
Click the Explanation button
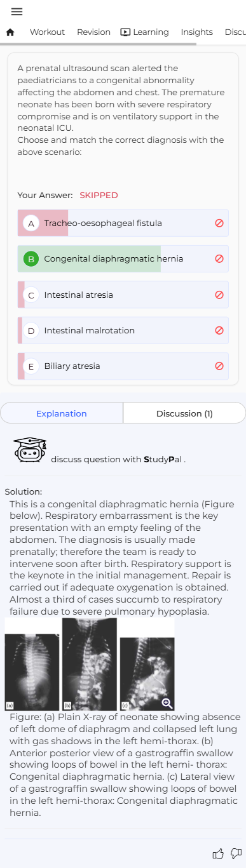(x=62, y=413)
